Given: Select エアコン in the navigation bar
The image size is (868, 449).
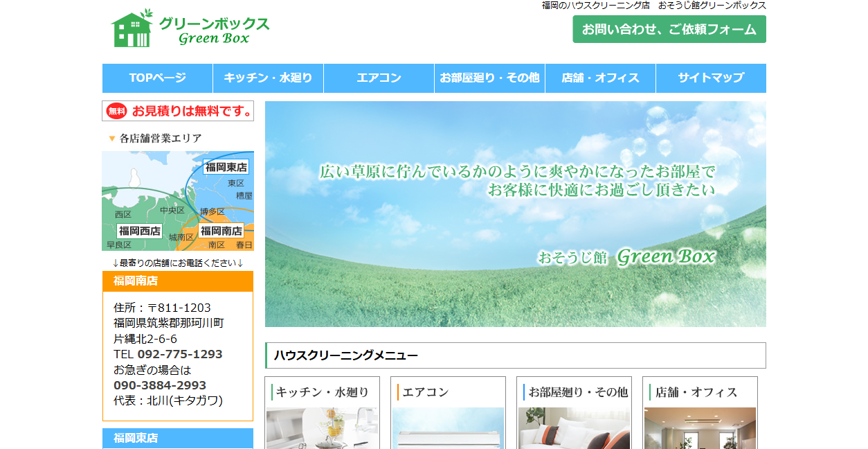Looking at the screenshot, I should 379,78.
